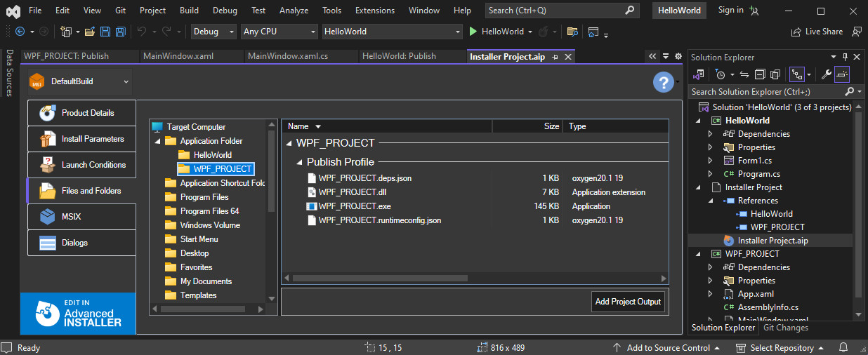Screen dimensions: 868x355
Task: Collapse HelloWorld project in Solution Explorer
Action: pos(699,121)
